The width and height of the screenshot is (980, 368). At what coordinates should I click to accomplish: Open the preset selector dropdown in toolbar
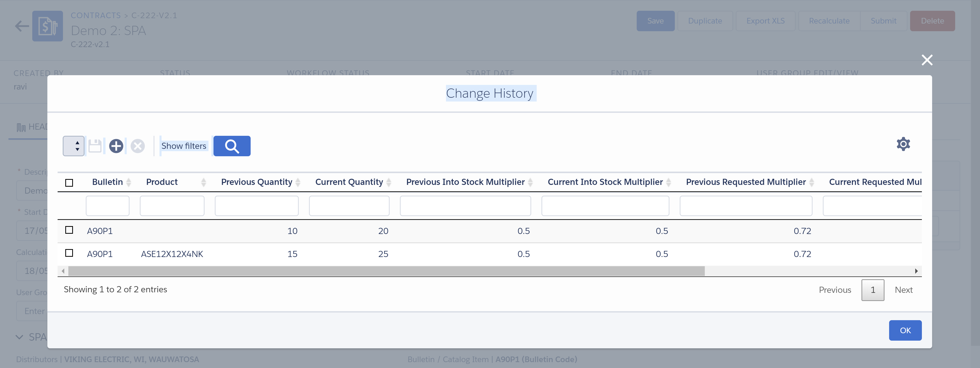73,146
